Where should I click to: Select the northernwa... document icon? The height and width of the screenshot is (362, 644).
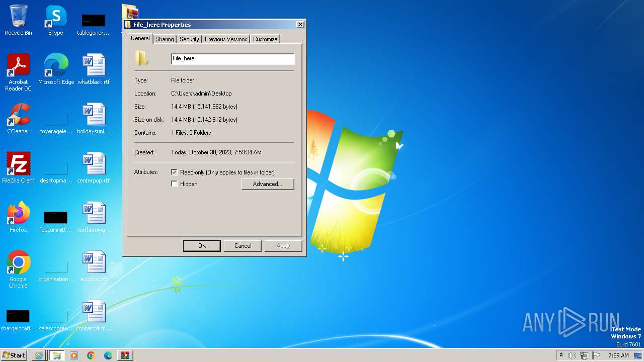(94, 217)
